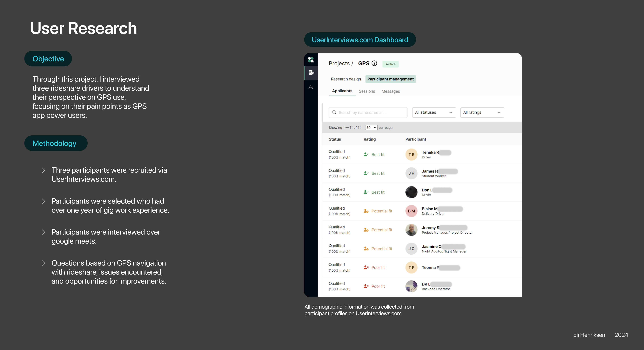Click Best fit rating icon for Don L
The image size is (644, 350).
[366, 192]
